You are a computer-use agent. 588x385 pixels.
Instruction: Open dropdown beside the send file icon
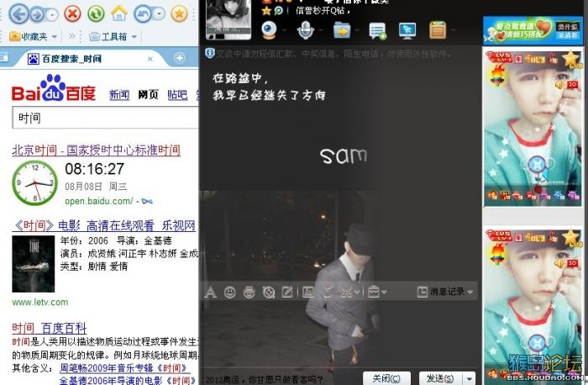coord(356,30)
